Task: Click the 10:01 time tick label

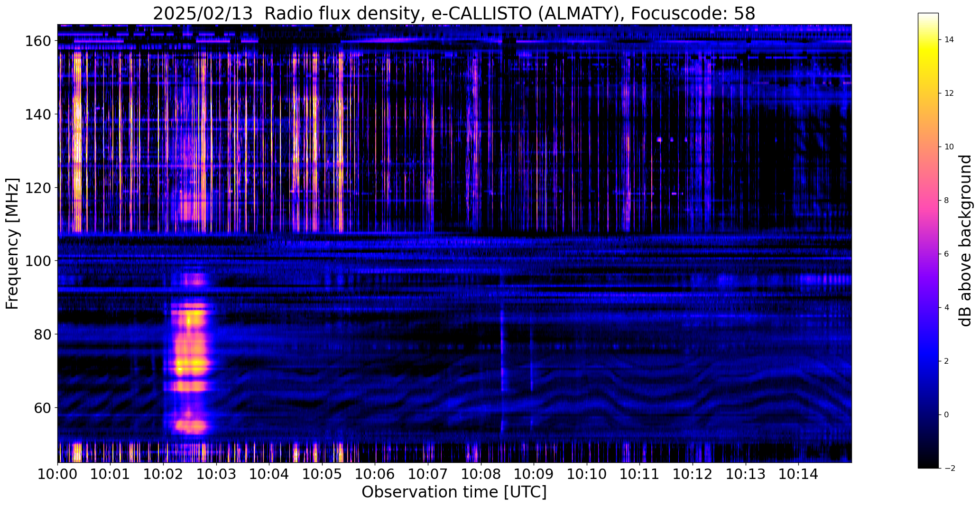Action: point(111,474)
